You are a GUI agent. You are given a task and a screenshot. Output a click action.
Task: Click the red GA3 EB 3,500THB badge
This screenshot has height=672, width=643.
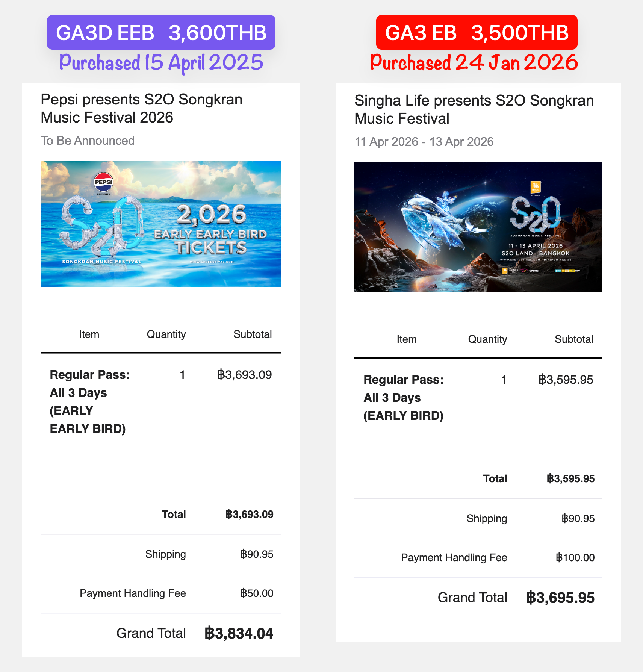(x=477, y=33)
